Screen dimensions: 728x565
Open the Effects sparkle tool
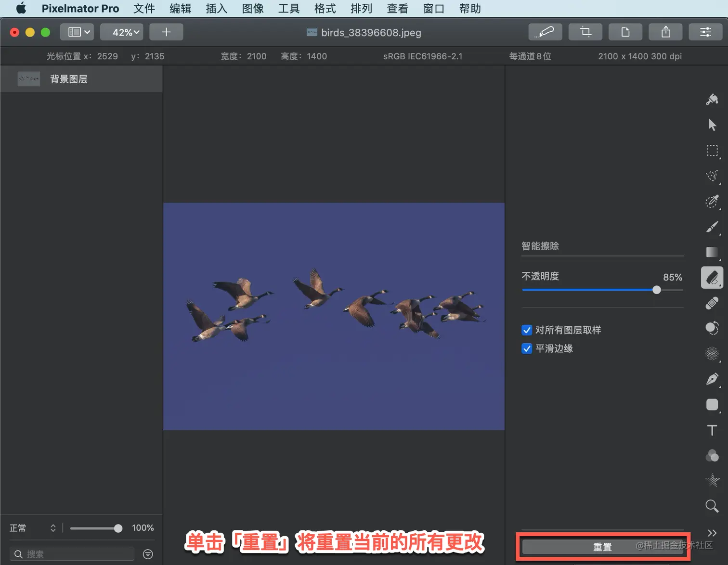point(712,480)
